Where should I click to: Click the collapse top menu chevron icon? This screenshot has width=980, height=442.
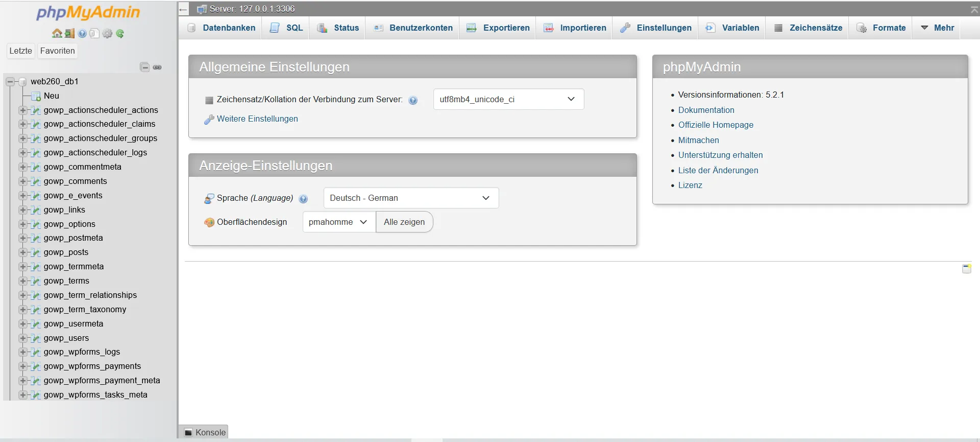(974, 9)
